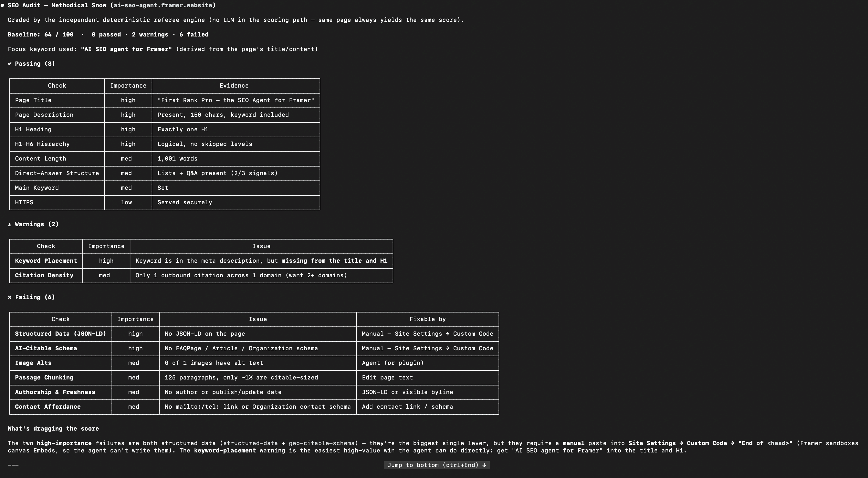Select the SEO Audit heading line
This screenshot has width=868, height=478.
pyautogui.click(x=112, y=5)
